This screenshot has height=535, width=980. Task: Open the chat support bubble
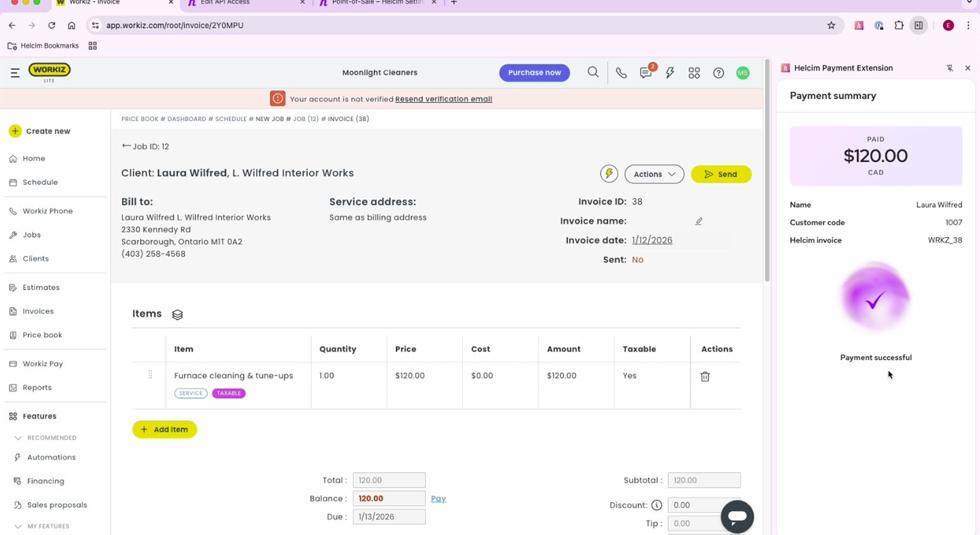(x=737, y=517)
